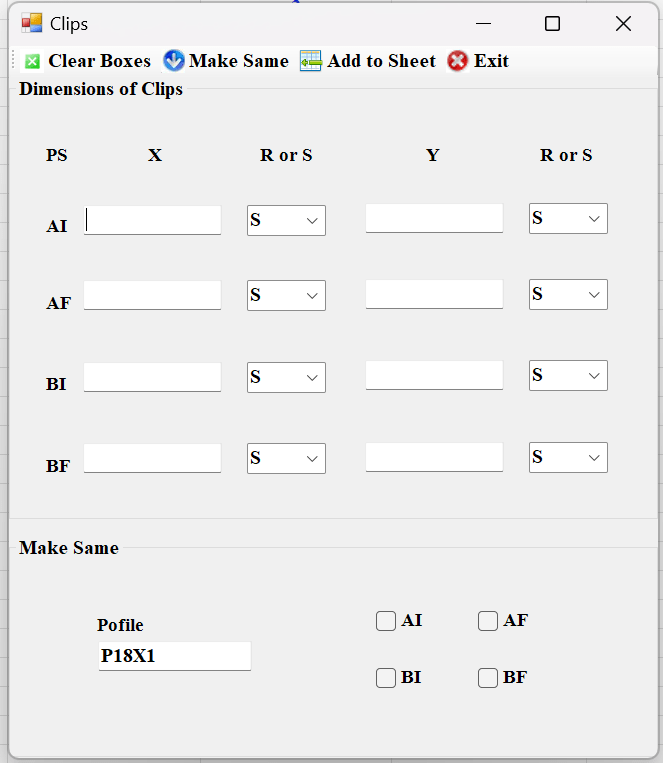Viewport: 663px width, 763px height.
Task: Toggle the BF checkbox
Action: [x=488, y=678]
